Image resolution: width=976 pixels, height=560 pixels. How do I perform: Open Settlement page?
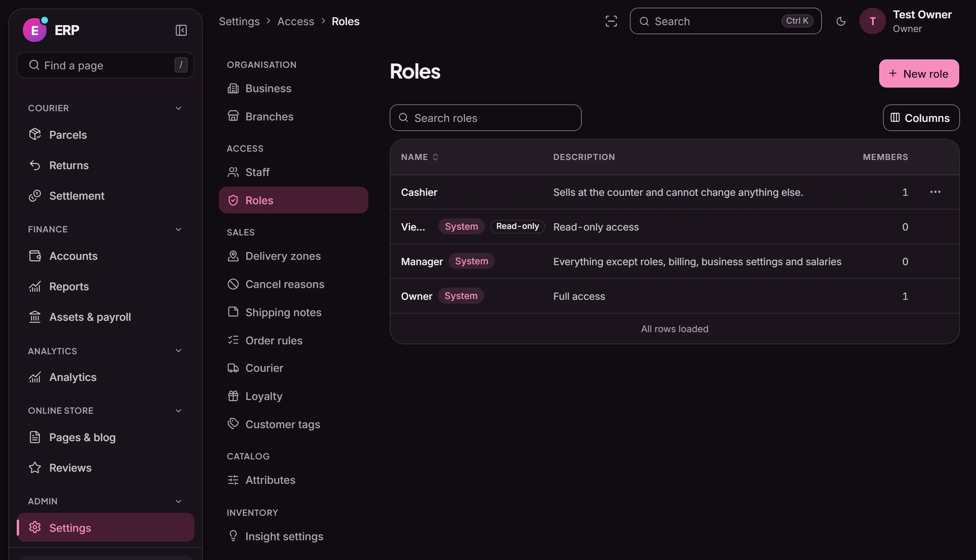tap(106, 196)
